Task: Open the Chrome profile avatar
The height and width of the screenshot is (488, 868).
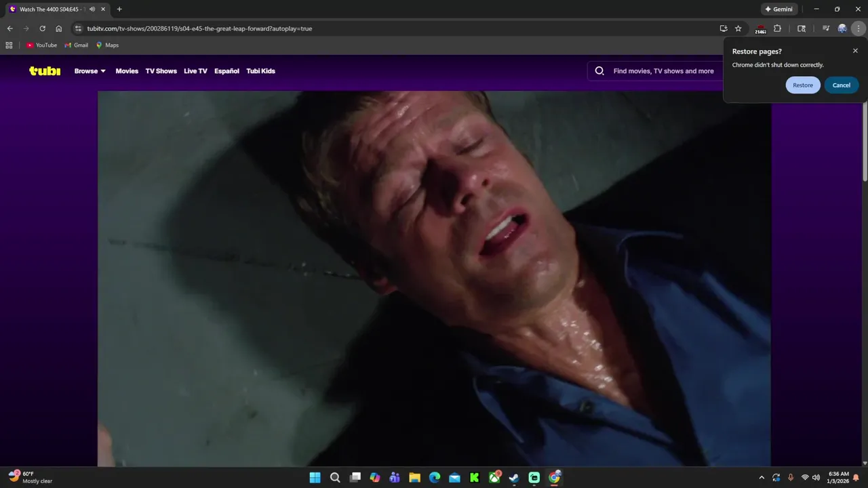Action: (x=842, y=28)
